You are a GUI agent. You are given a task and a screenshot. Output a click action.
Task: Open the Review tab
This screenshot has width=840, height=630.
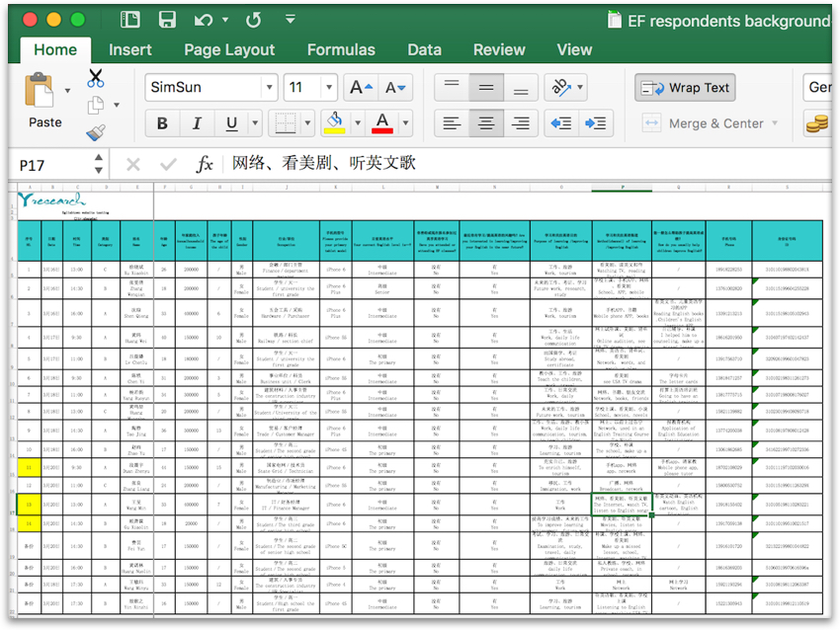click(x=499, y=49)
